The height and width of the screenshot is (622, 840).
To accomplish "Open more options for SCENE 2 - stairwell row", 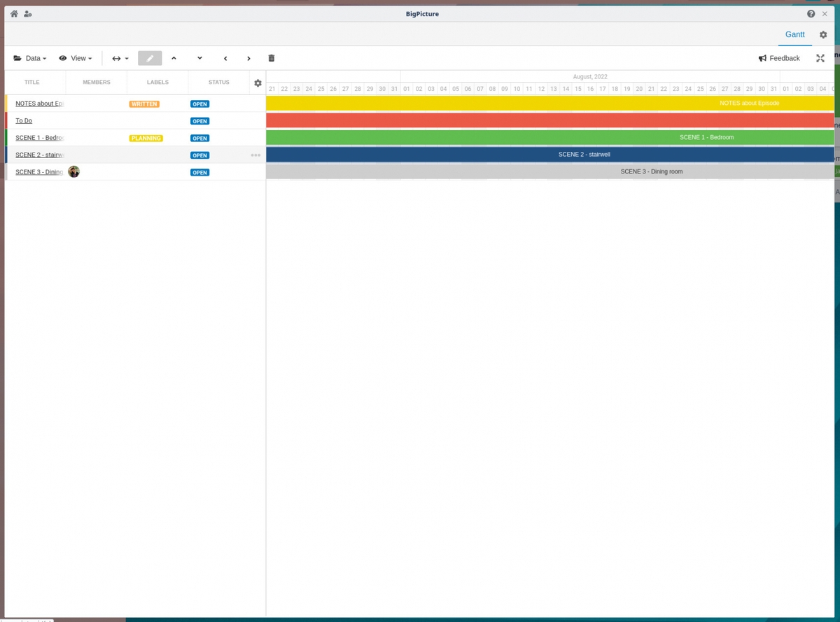I will [x=255, y=155].
